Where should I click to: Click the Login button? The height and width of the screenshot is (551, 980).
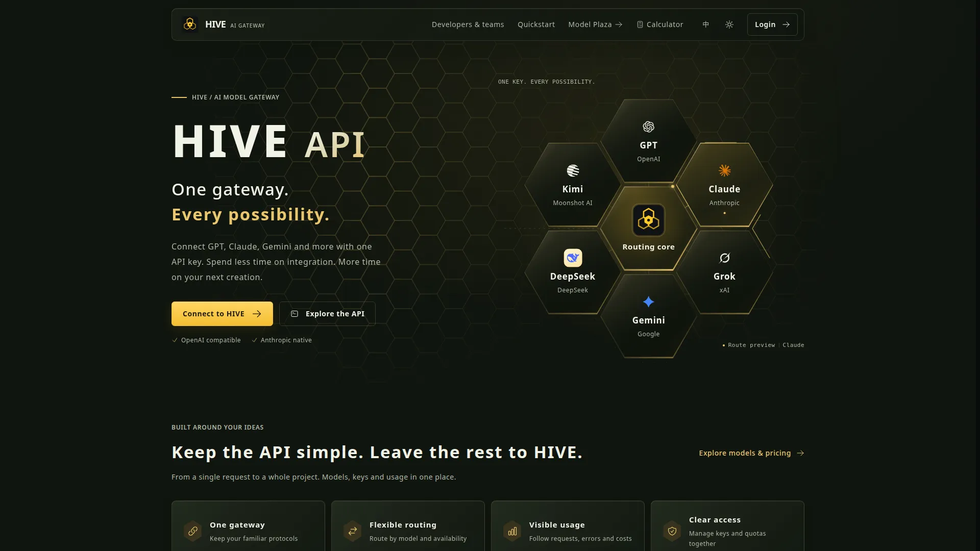point(772,24)
